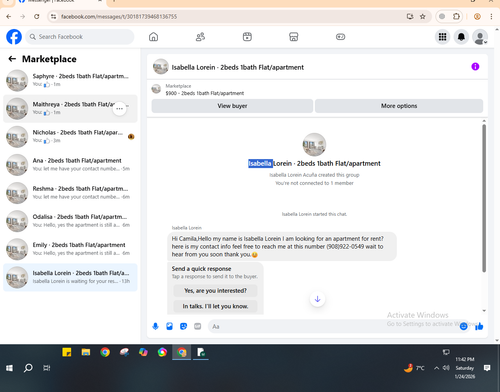Viewport: 500px width, 392px height.
Task: Send a thumbs-up like
Action: [x=479, y=326]
